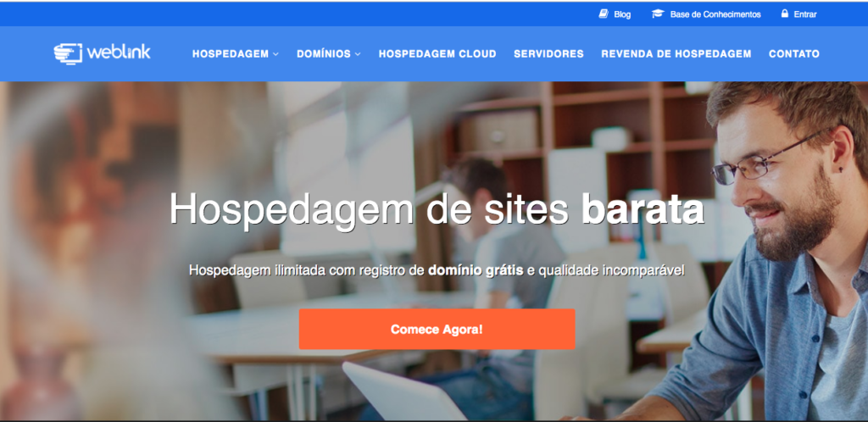
Task: Expand the Domínios chevron arrow
Action: (358, 54)
